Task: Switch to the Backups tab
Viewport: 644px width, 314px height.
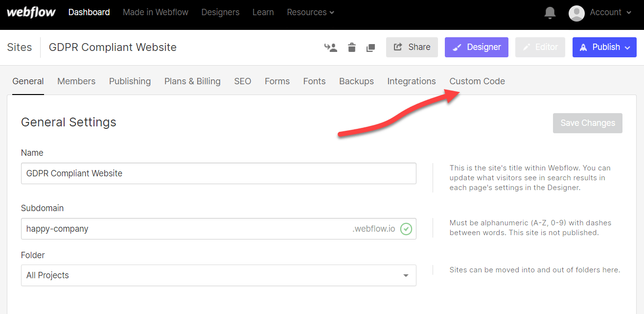Action: pos(356,81)
